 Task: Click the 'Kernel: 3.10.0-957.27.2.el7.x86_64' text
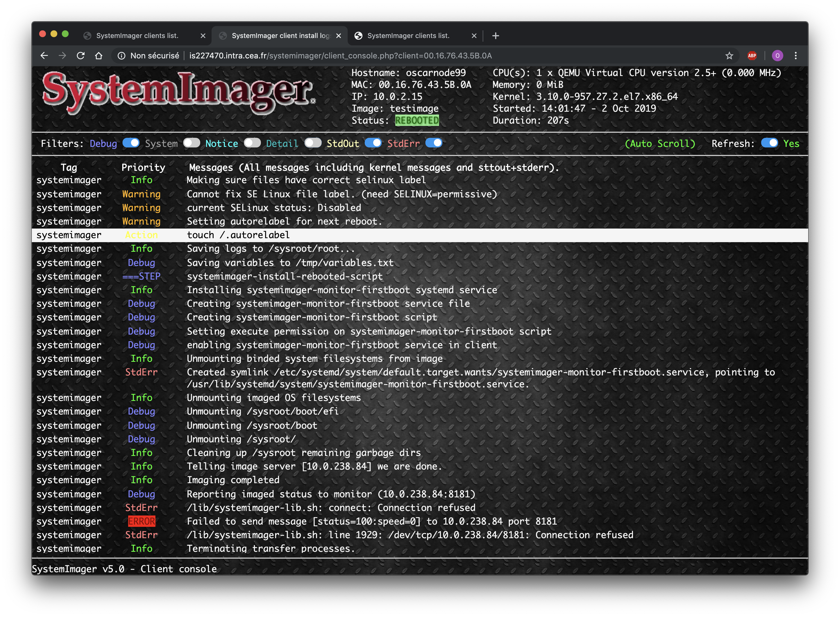pos(585,97)
